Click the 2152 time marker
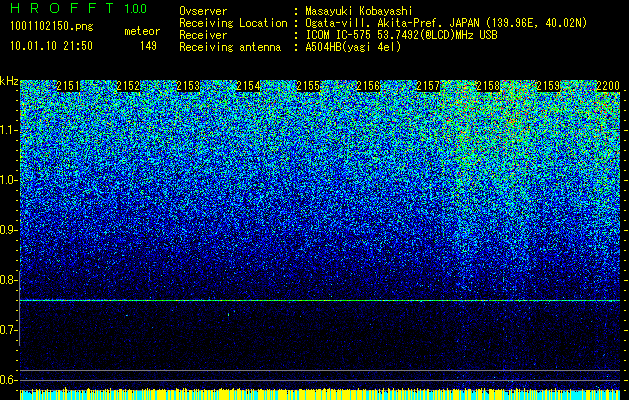 click(x=128, y=86)
